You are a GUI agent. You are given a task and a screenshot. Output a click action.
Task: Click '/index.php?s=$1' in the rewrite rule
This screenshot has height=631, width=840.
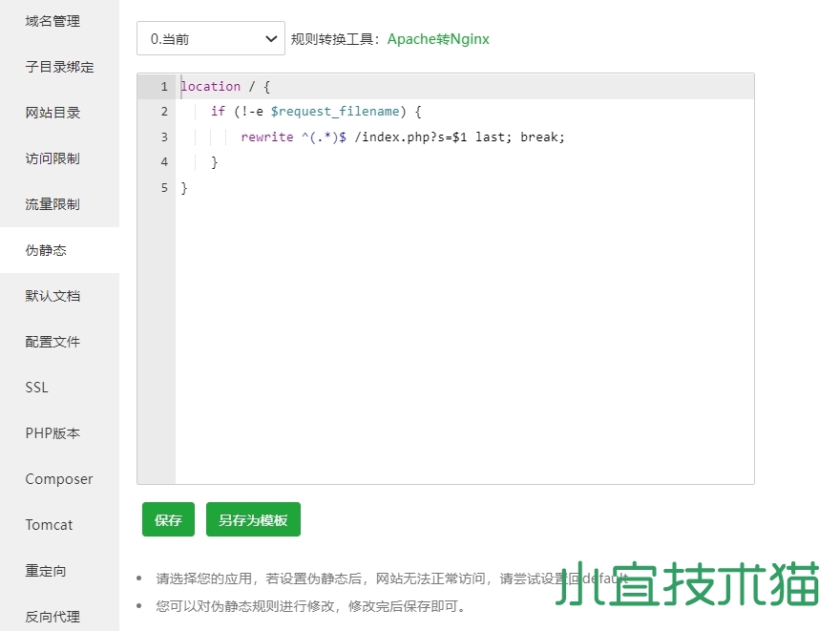pyautogui.click(x=410, y=137)
